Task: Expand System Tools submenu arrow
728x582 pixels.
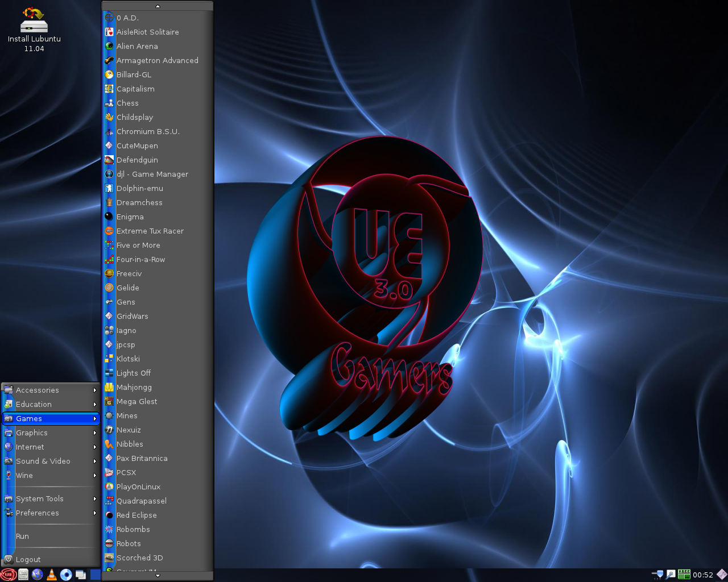Action: 95,499
